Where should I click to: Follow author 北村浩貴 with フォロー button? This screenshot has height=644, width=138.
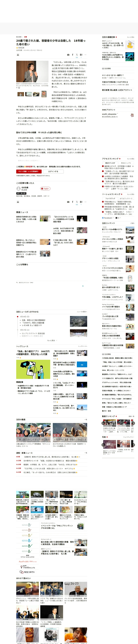(45, 189)
